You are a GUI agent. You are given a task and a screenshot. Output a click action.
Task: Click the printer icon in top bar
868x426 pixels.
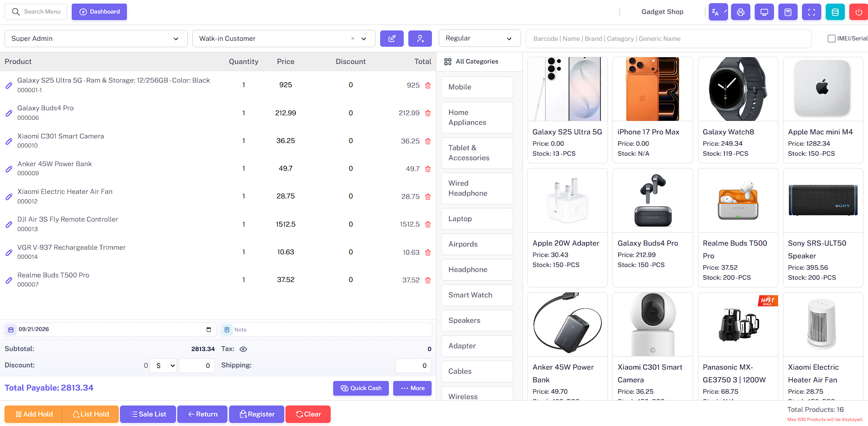point(741,12)
